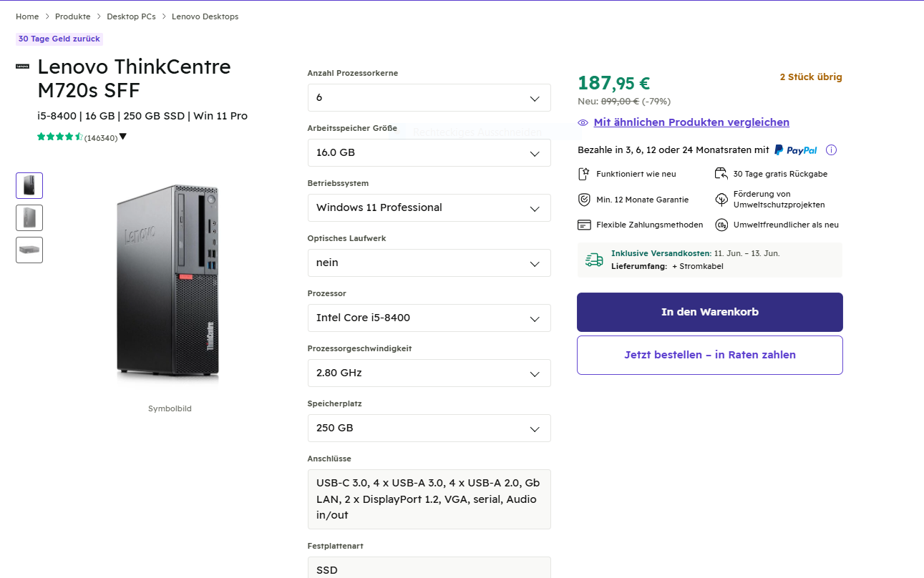The image size is (924, 578).
Task: Select the first product thumbnail, front view
Action: (29, 185)
